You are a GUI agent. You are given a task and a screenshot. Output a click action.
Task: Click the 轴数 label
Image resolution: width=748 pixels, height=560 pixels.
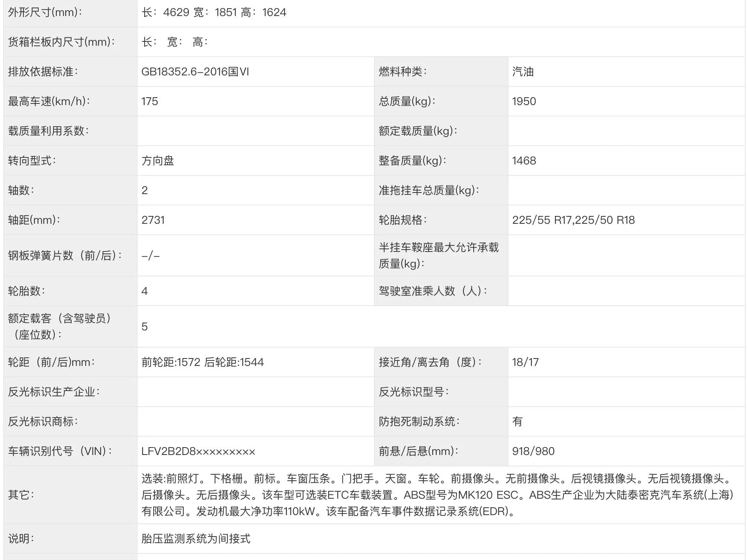[21, 191]
